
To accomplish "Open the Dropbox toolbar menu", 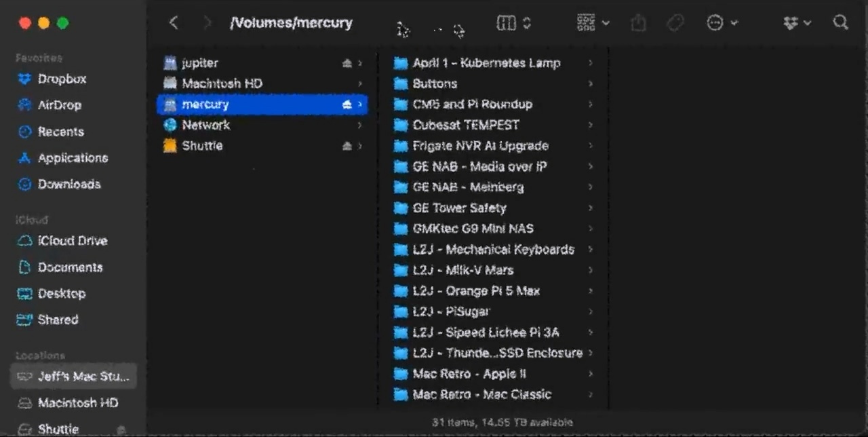I will point(797,23).
